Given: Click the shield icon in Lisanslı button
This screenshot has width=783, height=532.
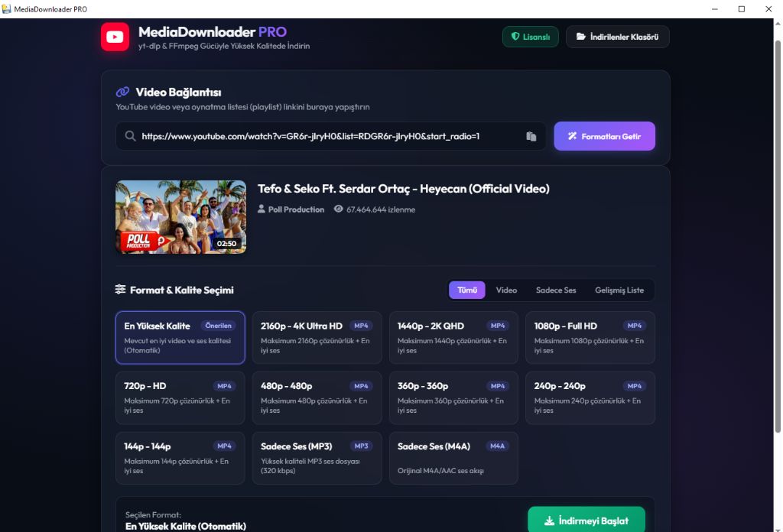Looking at the screenshot, I should pyautogui.click(x=515, y=37).
